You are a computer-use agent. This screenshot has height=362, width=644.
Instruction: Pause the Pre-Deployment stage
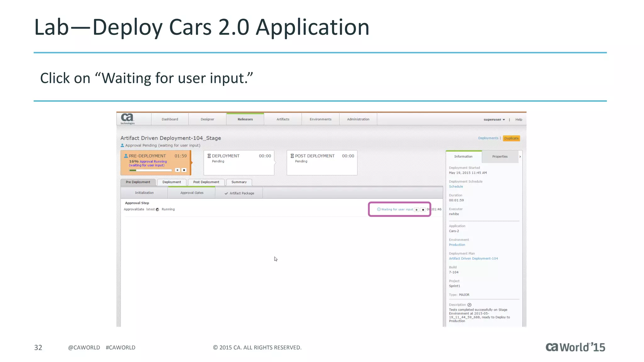coord(177,170)
